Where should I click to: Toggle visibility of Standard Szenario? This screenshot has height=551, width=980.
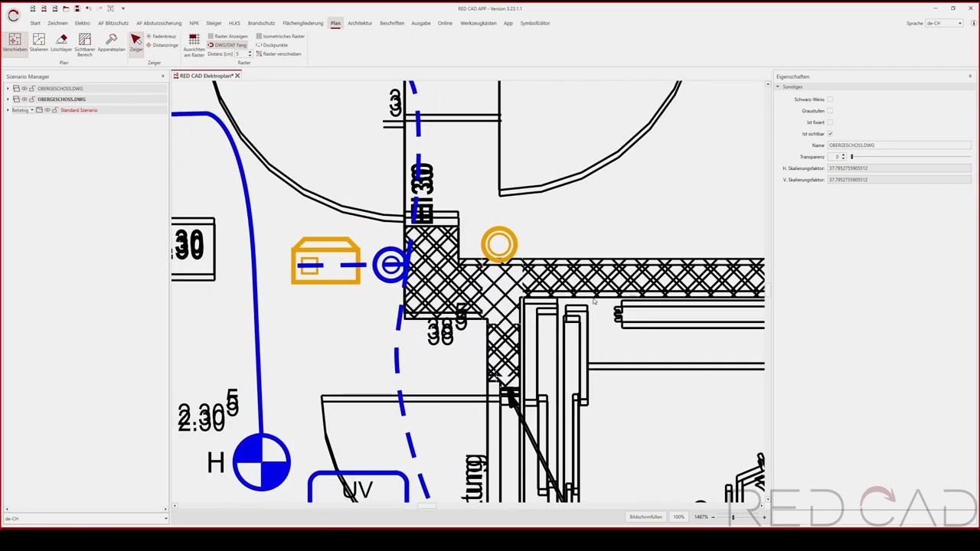tap(47, 110)
